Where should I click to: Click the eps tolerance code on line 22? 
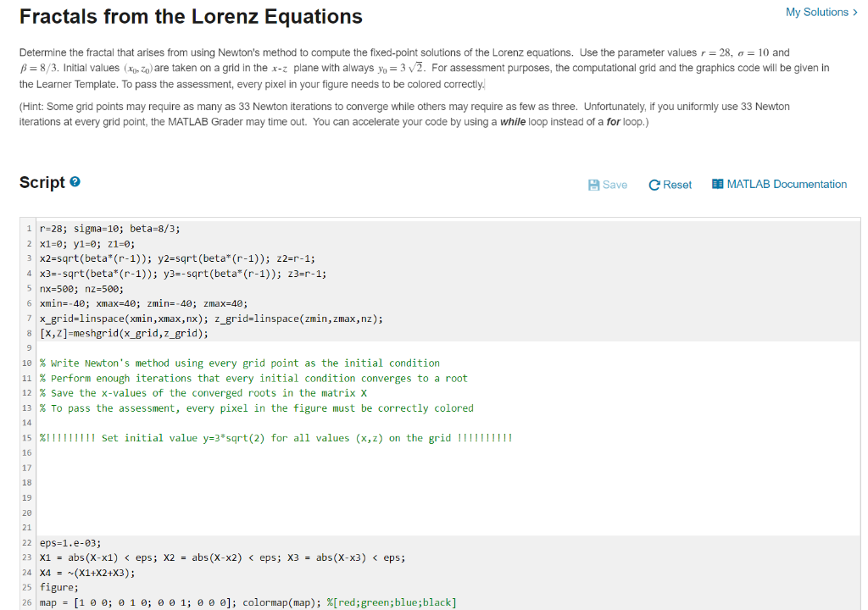(x=76, y=542)
